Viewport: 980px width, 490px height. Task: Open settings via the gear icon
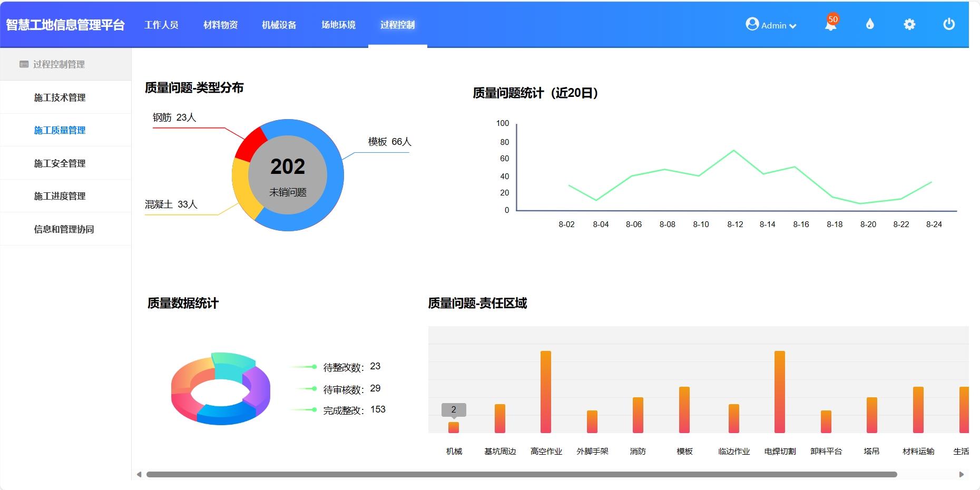click(x=909, y=24)
